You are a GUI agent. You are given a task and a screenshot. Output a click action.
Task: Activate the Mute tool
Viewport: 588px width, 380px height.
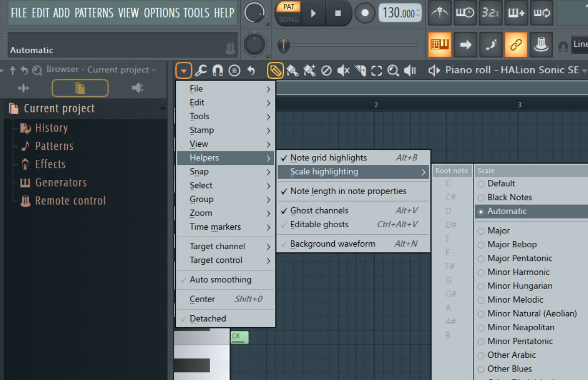343,70
